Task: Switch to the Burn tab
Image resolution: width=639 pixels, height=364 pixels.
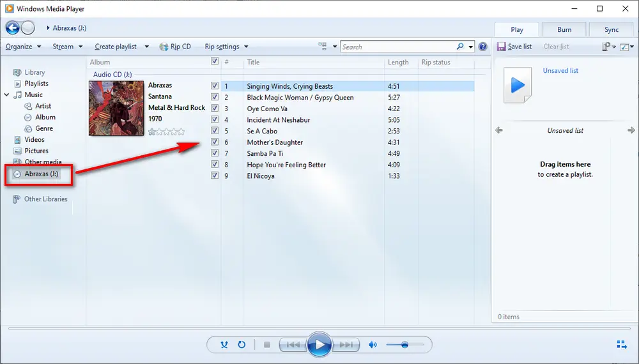Action: pyautogui.click(x=564, y=30)
